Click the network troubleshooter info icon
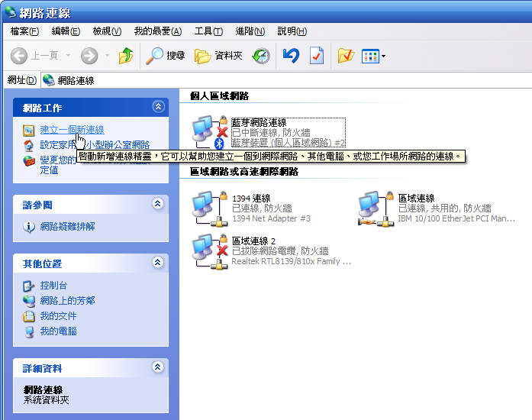Screen dimensions: 532x420 pos(29,227)
